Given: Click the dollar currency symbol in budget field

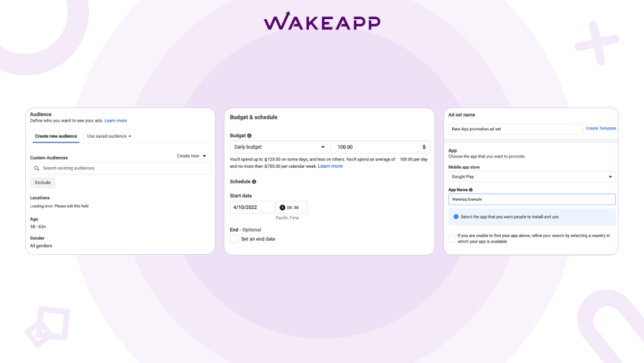Looking at the screenshot, I should pos(424,147).
